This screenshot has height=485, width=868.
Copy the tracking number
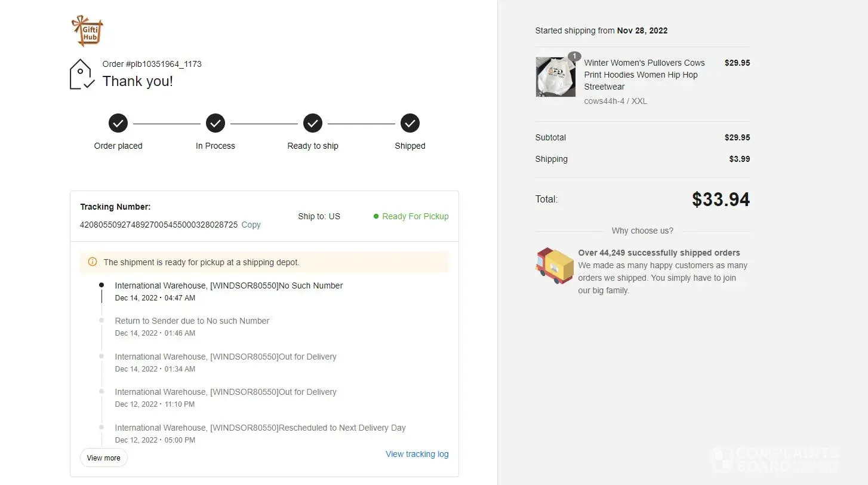point(251,225)
